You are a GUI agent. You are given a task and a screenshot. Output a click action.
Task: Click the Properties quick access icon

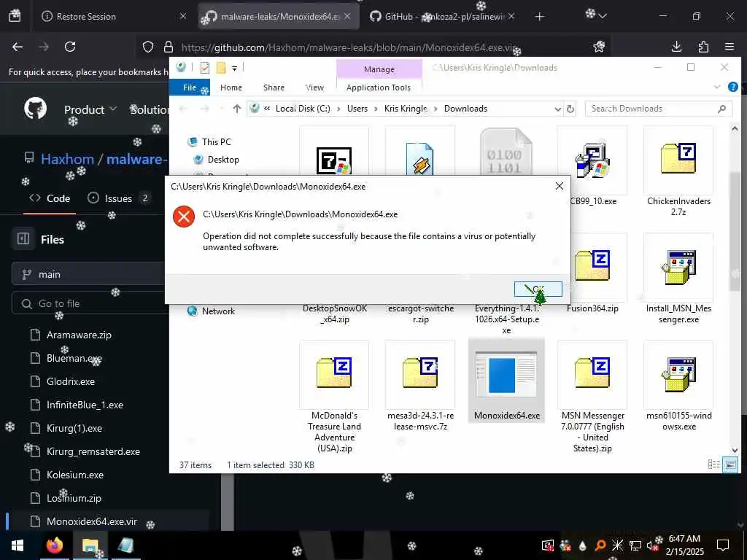click(x=205, y=68)
